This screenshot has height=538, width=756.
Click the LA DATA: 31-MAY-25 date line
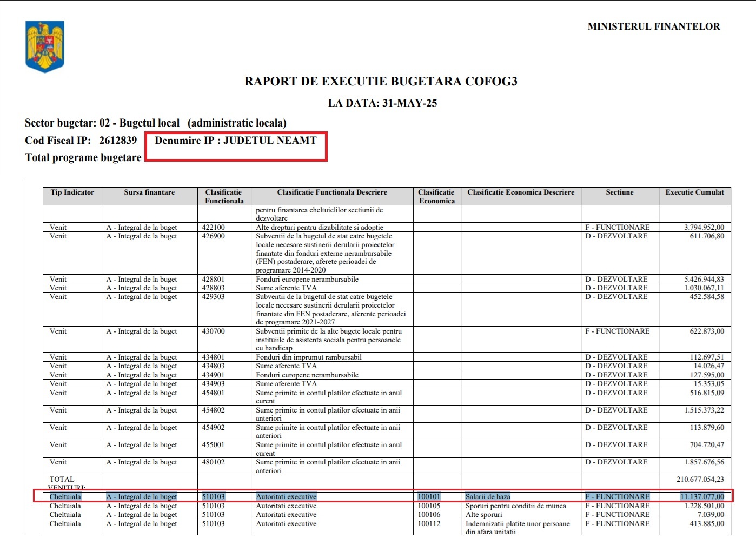pos(382,103)
